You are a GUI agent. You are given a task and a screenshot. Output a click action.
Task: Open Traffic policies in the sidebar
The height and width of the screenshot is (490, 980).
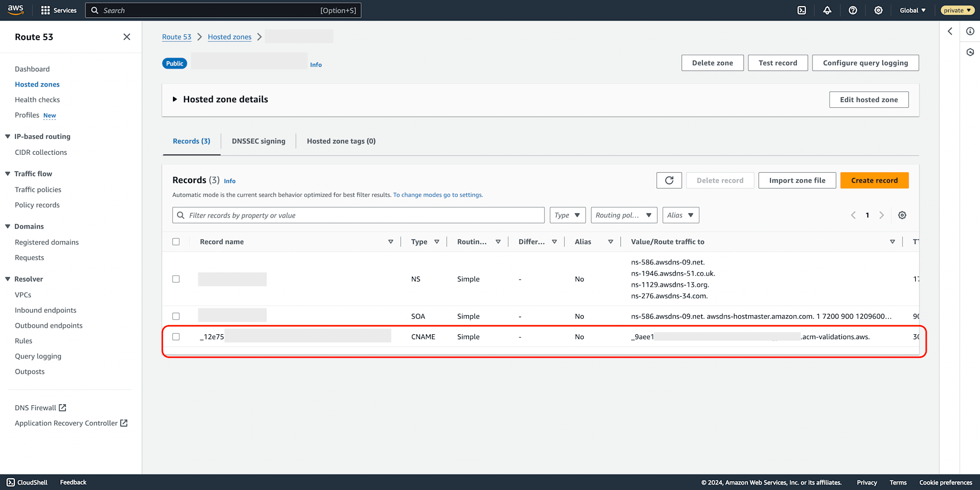[x=38, y=189]
